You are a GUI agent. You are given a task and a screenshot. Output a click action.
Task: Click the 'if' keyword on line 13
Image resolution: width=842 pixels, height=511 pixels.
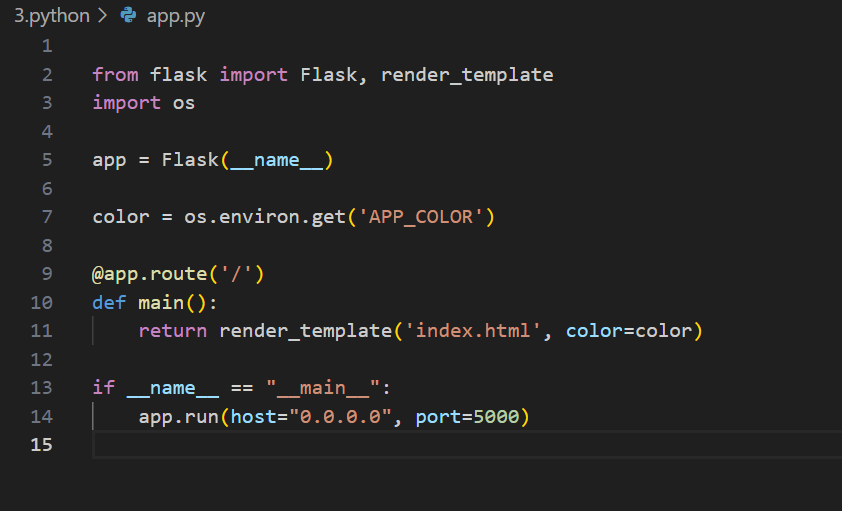[104, 388]
